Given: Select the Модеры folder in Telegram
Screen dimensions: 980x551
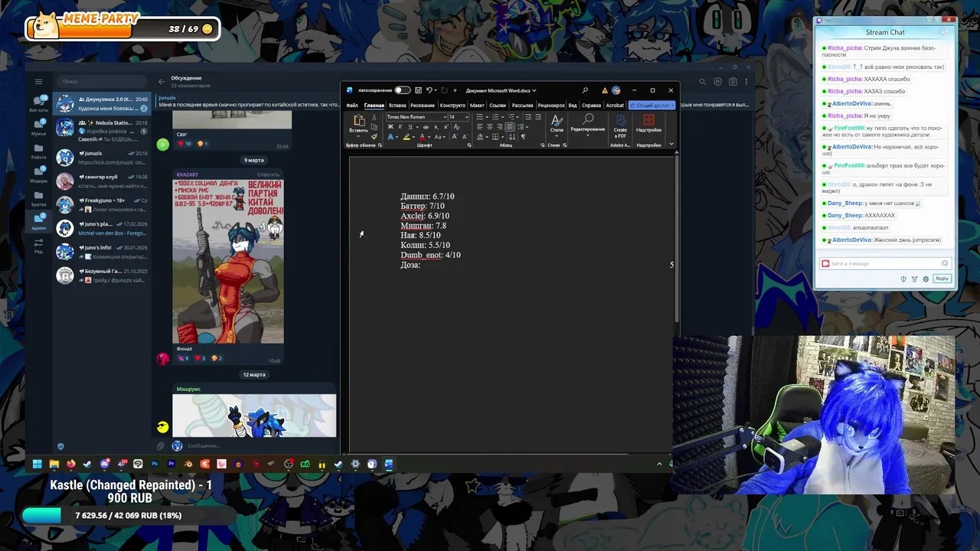Looking at the screenshot, I should tap(38, 174).
